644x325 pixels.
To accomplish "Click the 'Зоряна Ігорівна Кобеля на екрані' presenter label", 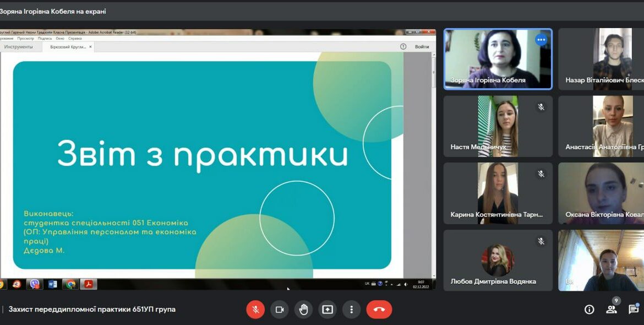I will 53,12.
